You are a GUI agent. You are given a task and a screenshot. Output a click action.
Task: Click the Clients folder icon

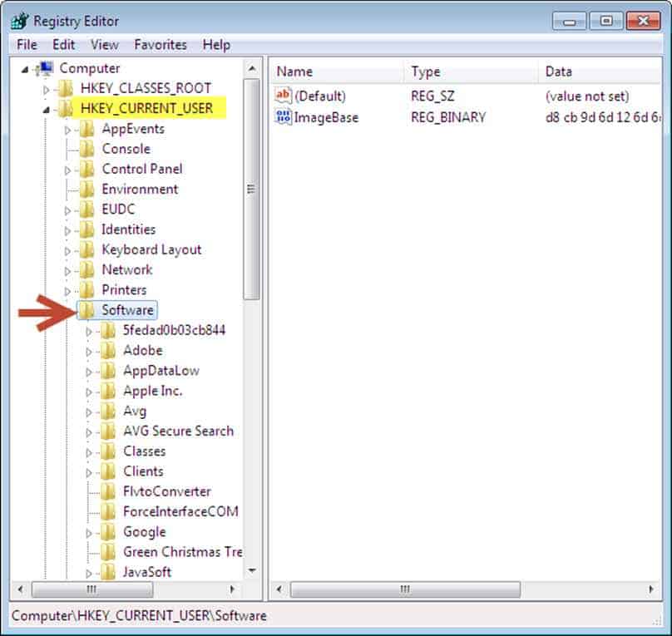coord(107,471)
